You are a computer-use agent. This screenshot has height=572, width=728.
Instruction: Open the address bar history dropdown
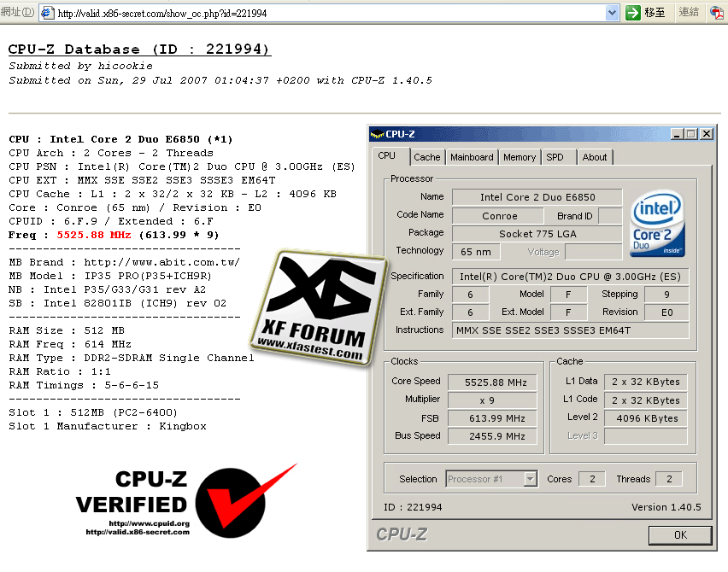(x=613, y=13)
